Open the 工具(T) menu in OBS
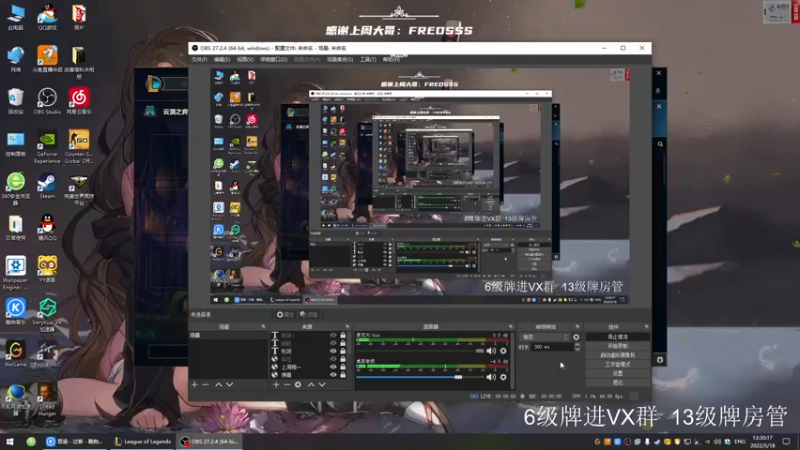The image size is (800, 450). [368, 60]
